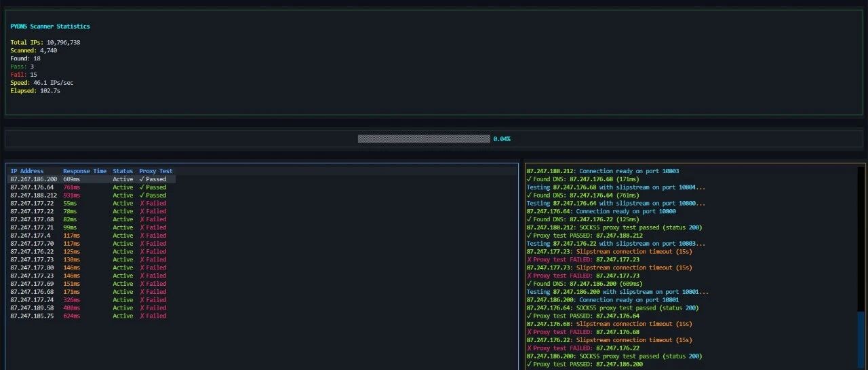Click log line 'Proxy test PASSED: 87.247.186.200'
This screenshot has height=370, width=868.
[585, 365]
